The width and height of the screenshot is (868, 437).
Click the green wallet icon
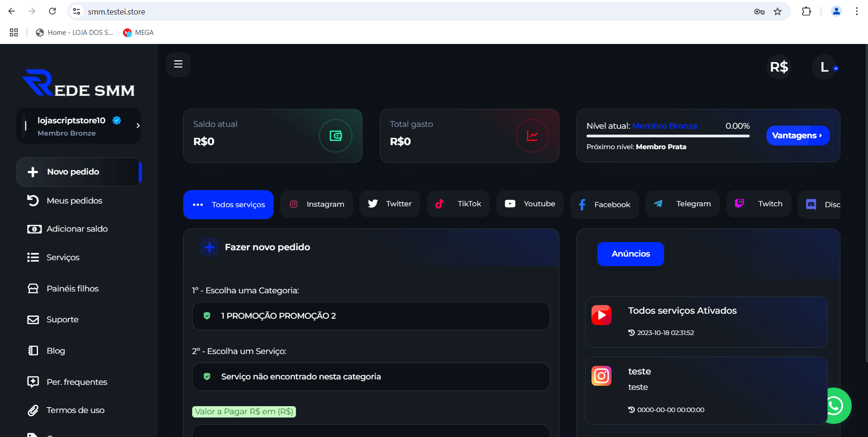[335, 136]
